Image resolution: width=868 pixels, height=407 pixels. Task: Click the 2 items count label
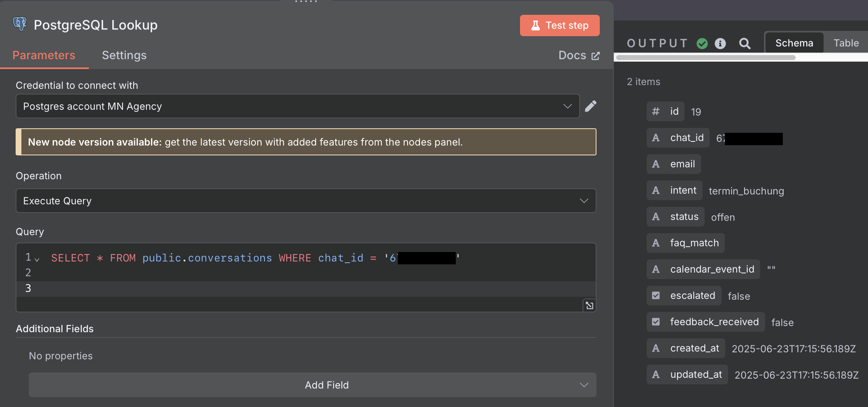point(643,82)
